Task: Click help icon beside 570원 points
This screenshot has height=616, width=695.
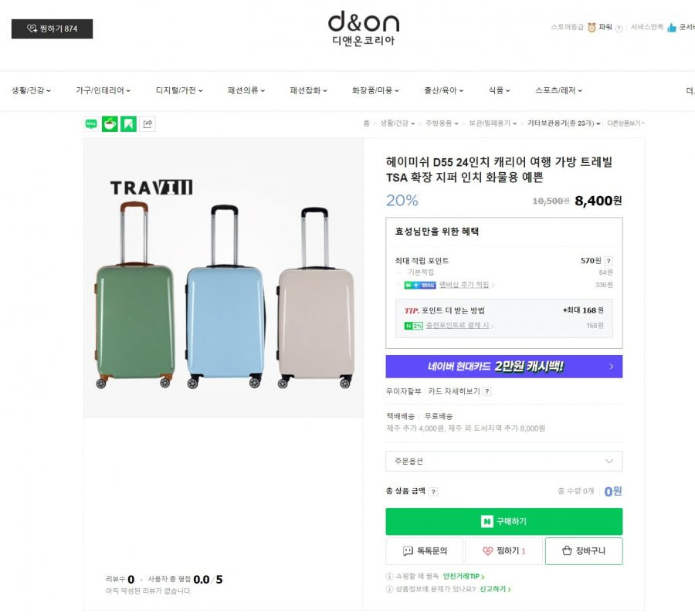Action: (x=609, y=261)
